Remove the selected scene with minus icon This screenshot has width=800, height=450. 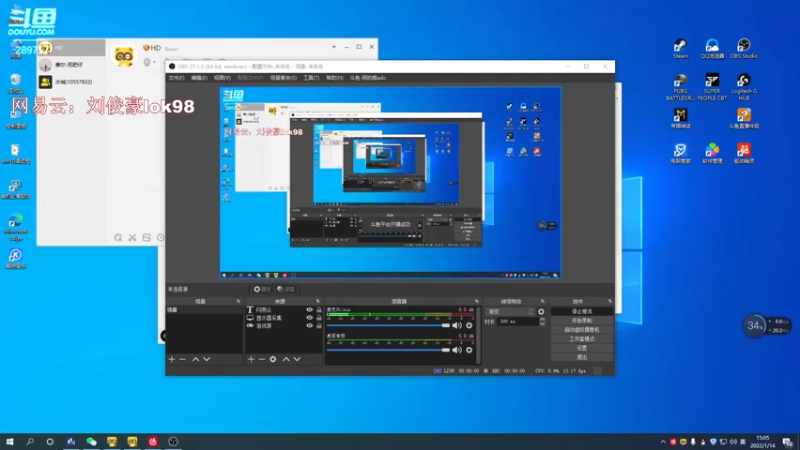click(182, 359)
